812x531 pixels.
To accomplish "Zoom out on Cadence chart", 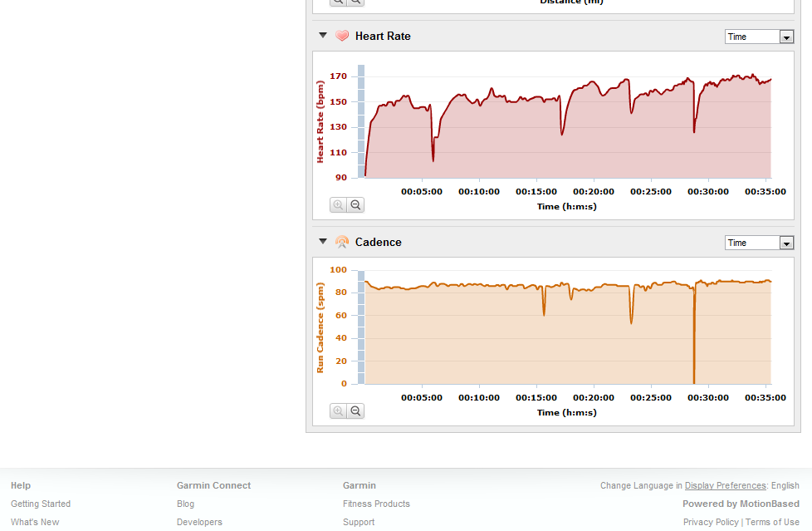I will (355, 411).
